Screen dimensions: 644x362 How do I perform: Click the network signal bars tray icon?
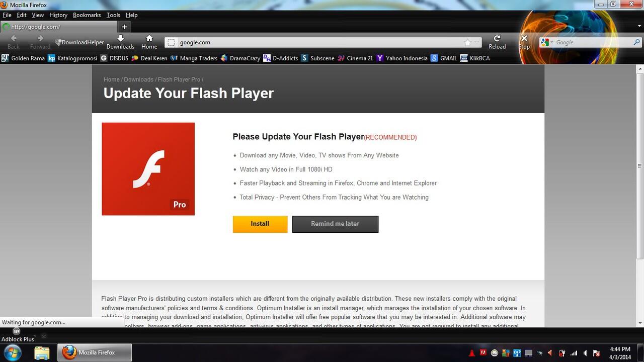point(574,353)
